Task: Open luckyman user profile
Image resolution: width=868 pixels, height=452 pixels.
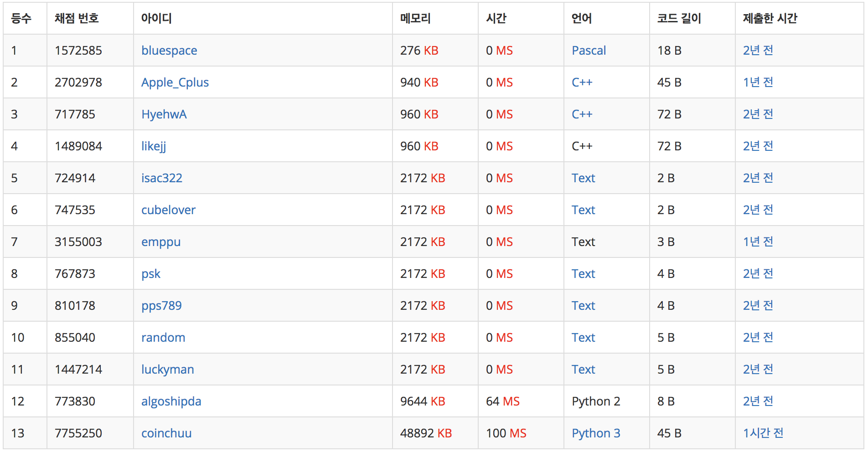Action: [168, 370]
